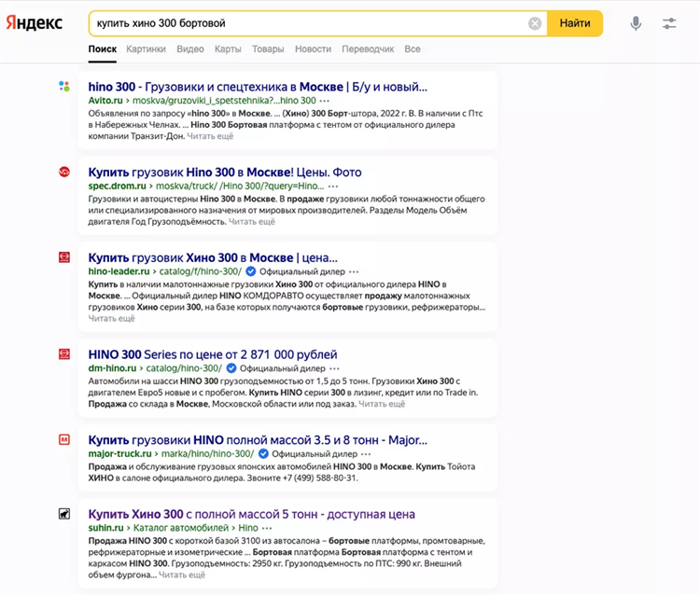Expand 'Читать ещё' in the suhin.ru snippet
Screen dimensions: 700x595
pos(182,574)
